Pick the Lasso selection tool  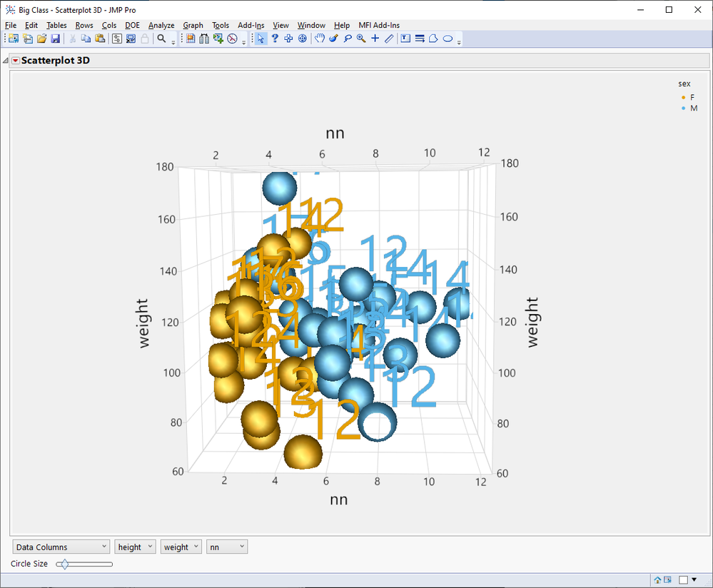[347, 39]
